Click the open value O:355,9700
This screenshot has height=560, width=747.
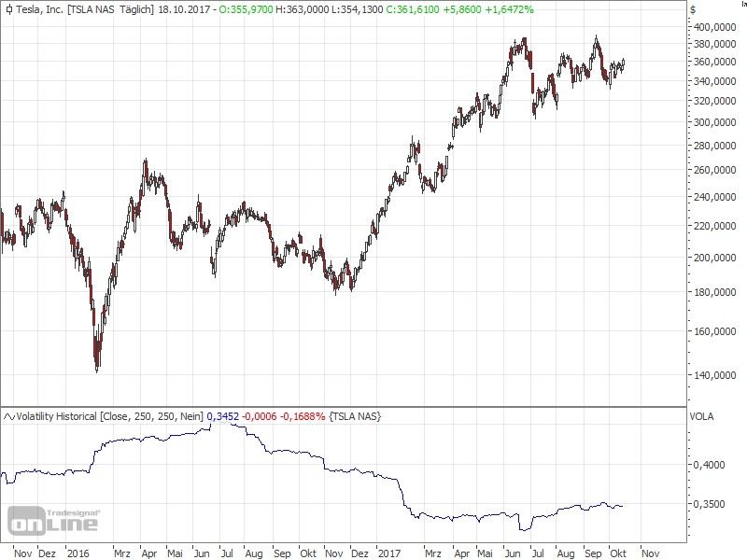[x=246, y=9]
